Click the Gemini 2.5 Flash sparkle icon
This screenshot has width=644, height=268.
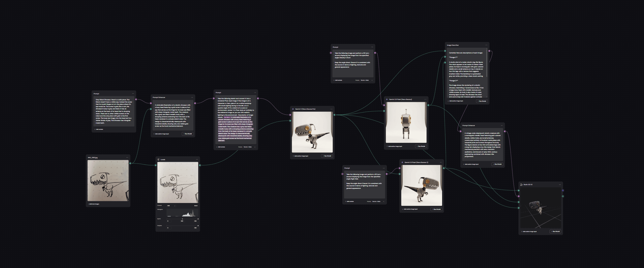(x=387, y=99)
